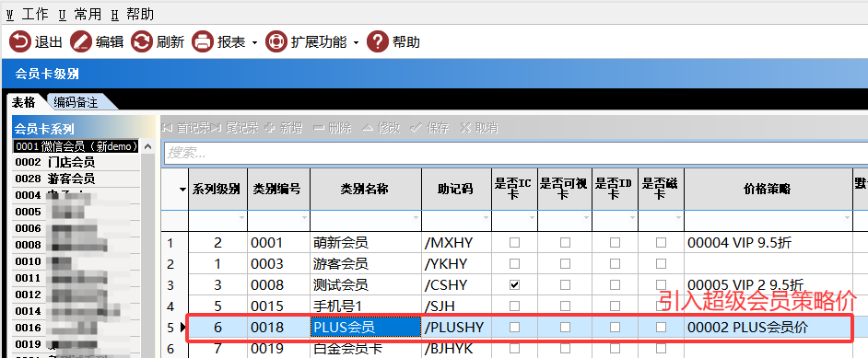Open filter dropdown under 类别编号 column
This screenshot has width=868, height=358.
tap(304, 219)
